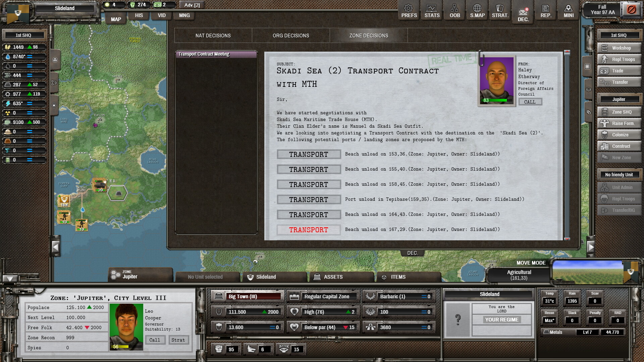Switch to NAT DECISIONS tab

[213, 35]
